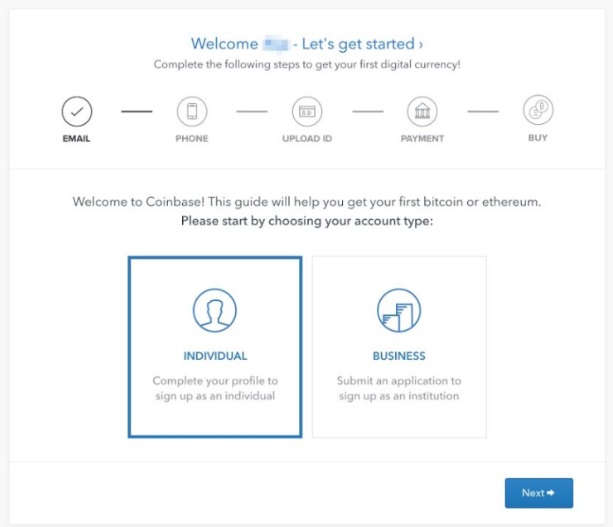Click 'Complete the following steps' subtitle text
The height and width of the screenshot is (527, 613).
(x=307, y=64)
